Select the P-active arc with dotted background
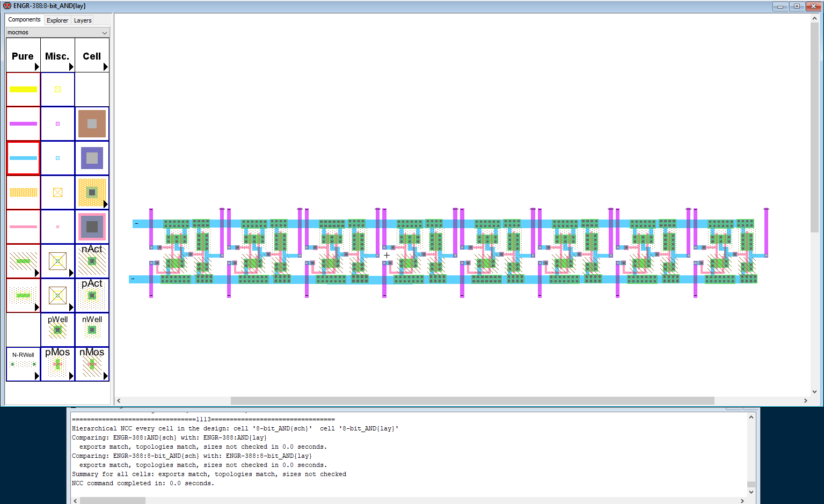The image size is (824, 504). point(23,295)
